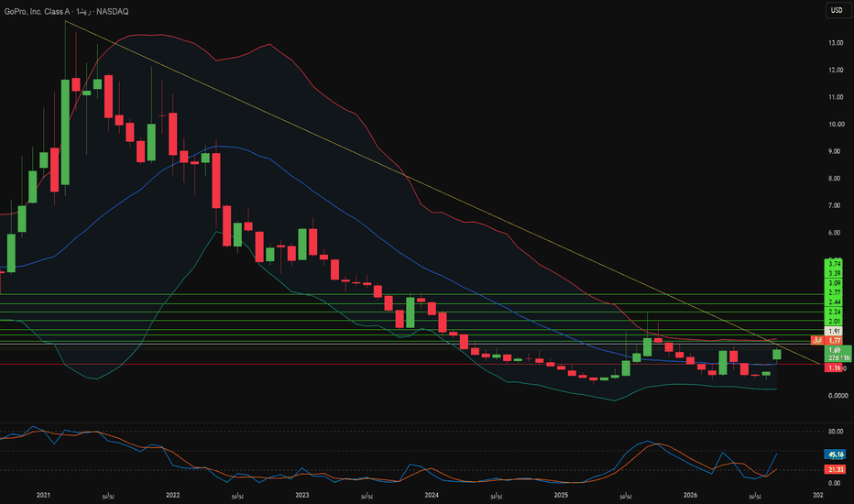Click the 13.00 price scale tick
This screenshot has height=504, width=854.
click(836, 42)
